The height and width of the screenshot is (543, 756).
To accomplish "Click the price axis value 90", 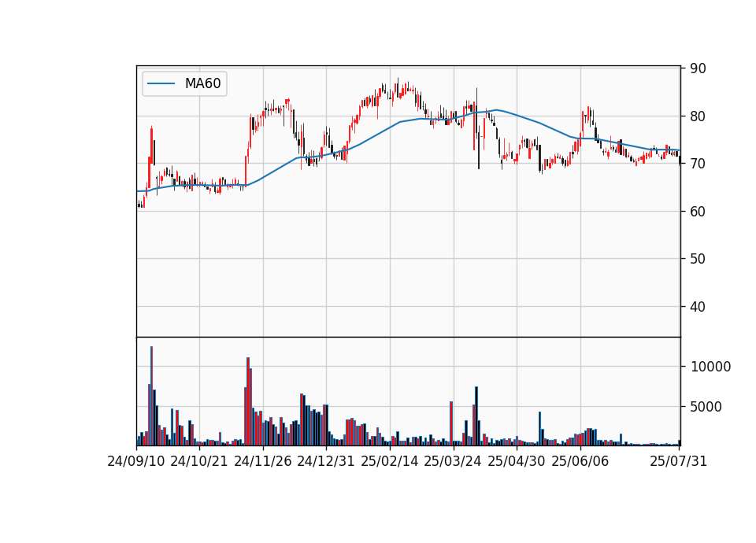I will pyautogui.click(x=698, y=68).
